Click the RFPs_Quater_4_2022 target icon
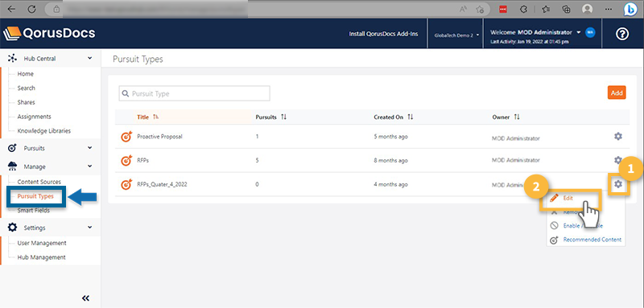644x308 pixels. tap(127, 184)
